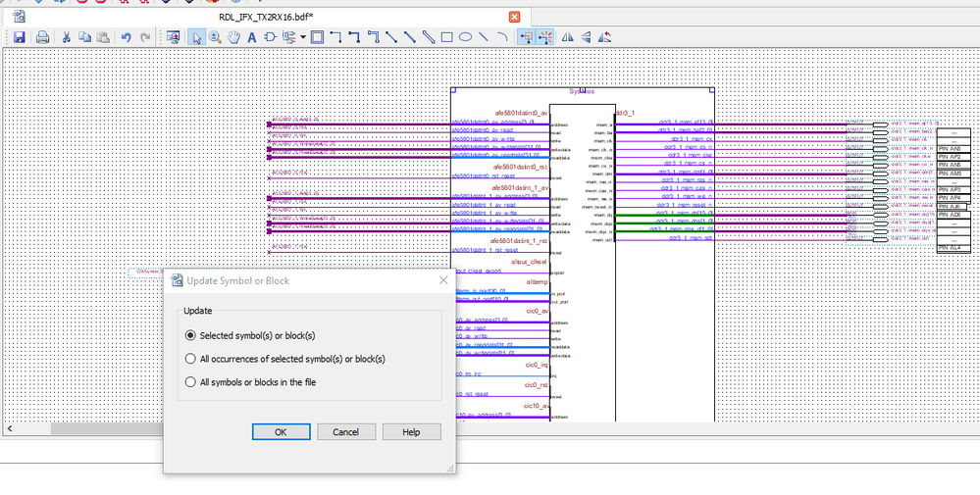The height and width of the screenshot is (495, 980).
Task: Choose 'All occurrences of selected symbol(s)' option
Action: tap(191, 359)
